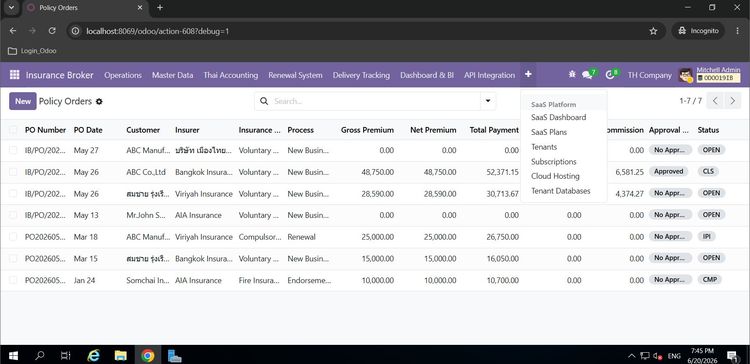Image resolution: width=750 pixels, height=364 pixels.
Task: Go to next page arrow
Action: point(732,101)
